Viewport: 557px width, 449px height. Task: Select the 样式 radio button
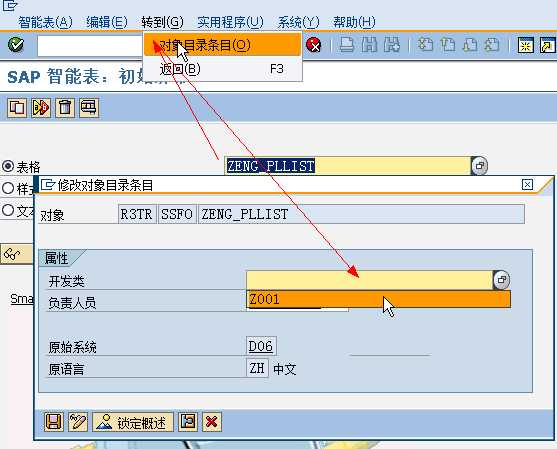(x=8, y=188)
